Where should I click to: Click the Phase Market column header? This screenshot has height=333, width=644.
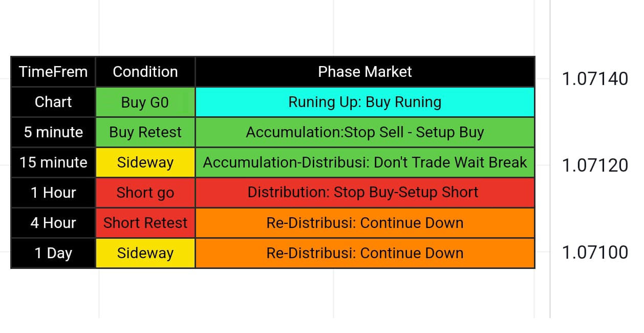(x=365, y=72)
